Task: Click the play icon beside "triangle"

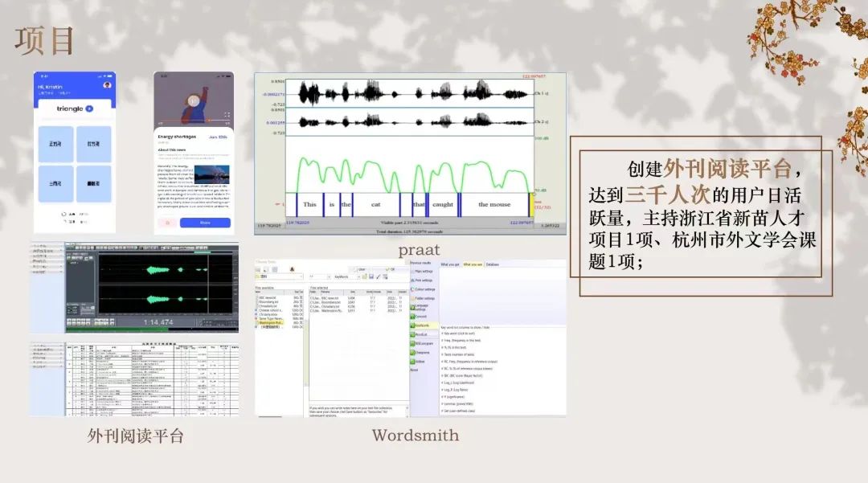Action: (x=89, y=108)
